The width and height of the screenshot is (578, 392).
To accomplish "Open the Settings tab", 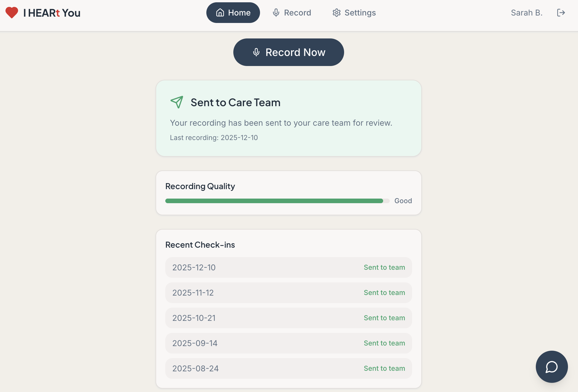I will coord(354,13).
